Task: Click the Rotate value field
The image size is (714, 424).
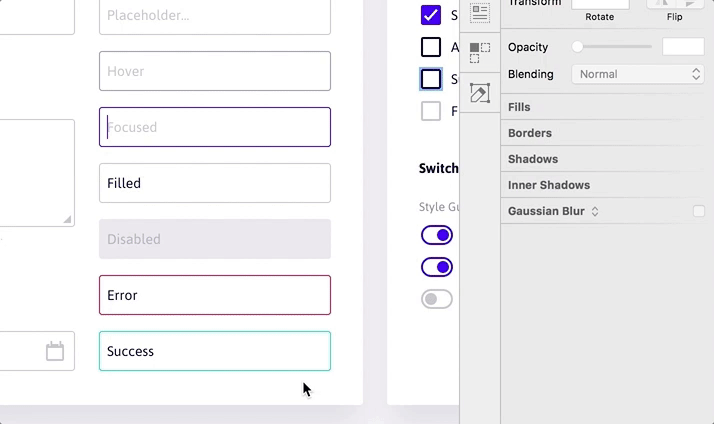Action: pos(600,4)
